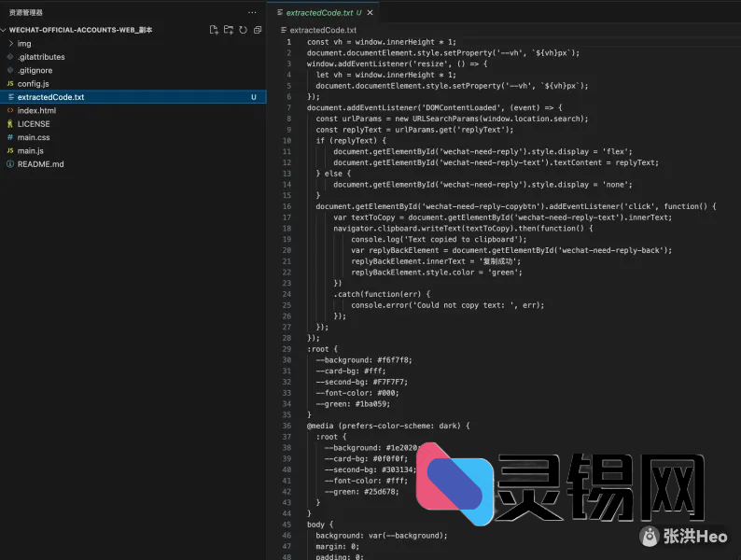Image resolution: width=741 pixels, height=560 pixels.
Task: Open the explorer more actions ellipsis menu
Action: point(252,12)
